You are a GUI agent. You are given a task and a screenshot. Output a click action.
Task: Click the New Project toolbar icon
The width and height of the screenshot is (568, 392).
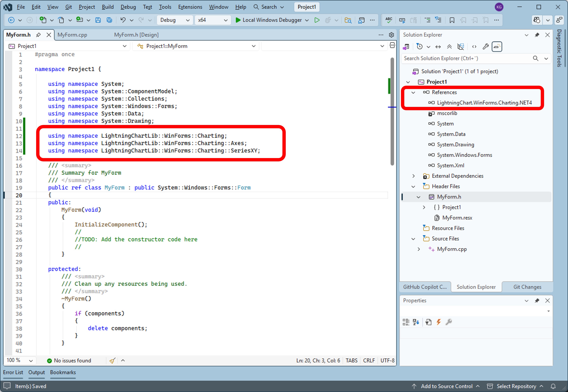click(43, 20)
